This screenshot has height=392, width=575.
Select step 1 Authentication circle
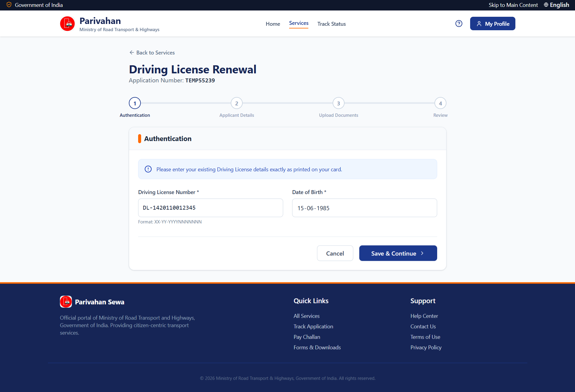[x=135, y=103]
